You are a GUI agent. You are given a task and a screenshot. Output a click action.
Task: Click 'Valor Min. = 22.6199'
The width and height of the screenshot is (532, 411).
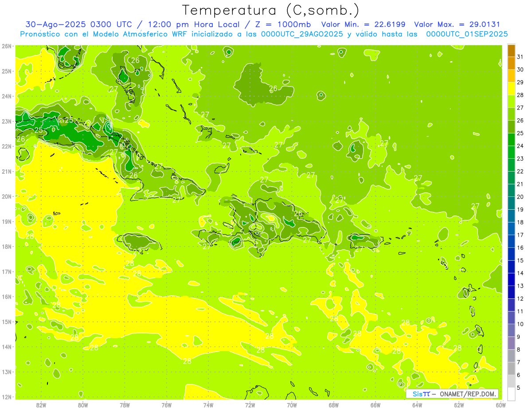(x=363, y=24)
